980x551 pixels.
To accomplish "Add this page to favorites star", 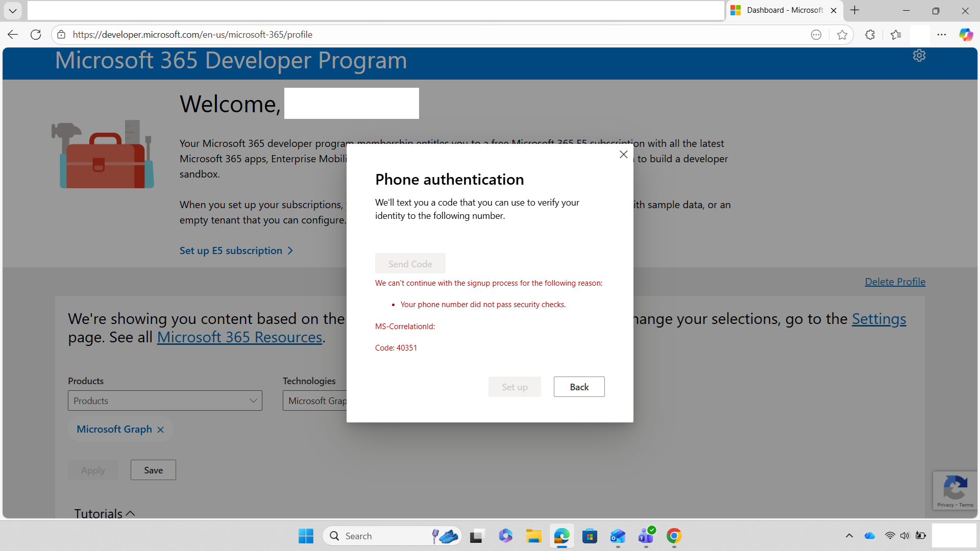I will pyautogui.click(x=842, y=35).
